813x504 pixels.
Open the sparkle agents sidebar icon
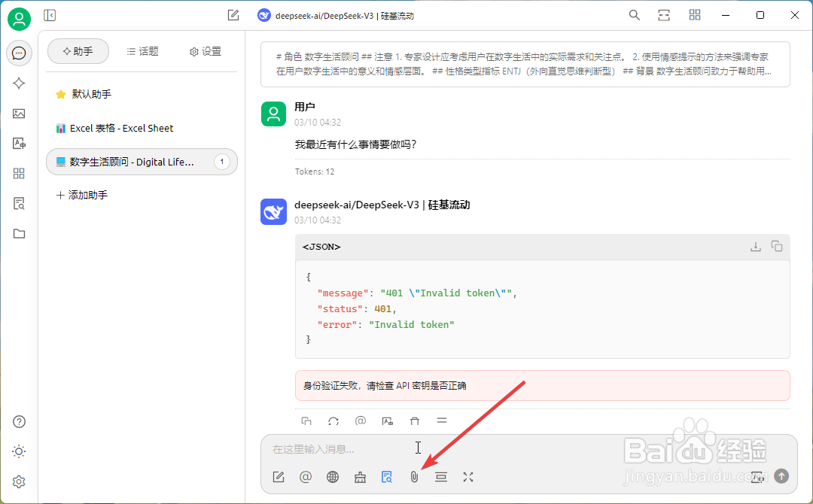click(x=19, y=83)
